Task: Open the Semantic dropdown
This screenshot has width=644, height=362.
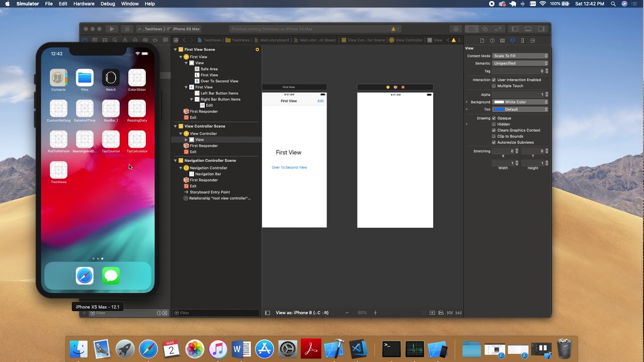Action: pyautogui.click(x=520, y=63)
